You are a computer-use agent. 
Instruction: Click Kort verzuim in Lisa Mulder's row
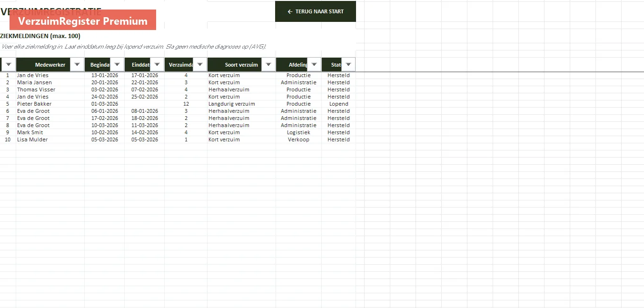(242, 139)
